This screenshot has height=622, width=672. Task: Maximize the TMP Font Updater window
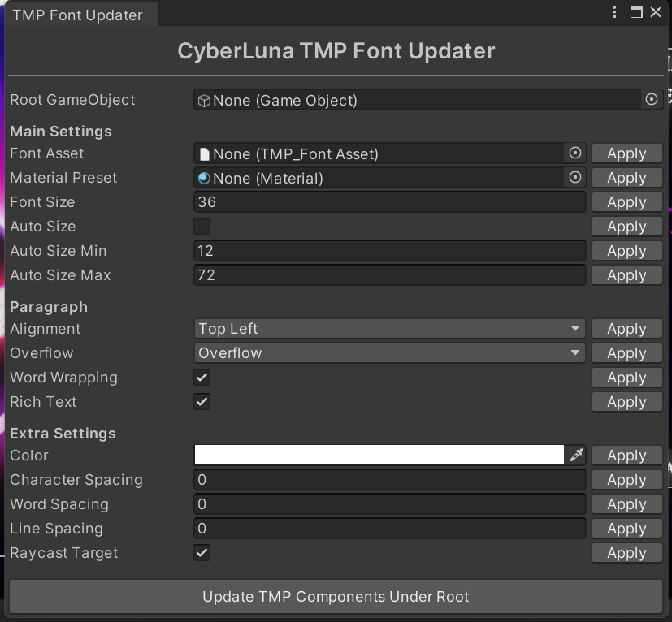tap(636, 12)
